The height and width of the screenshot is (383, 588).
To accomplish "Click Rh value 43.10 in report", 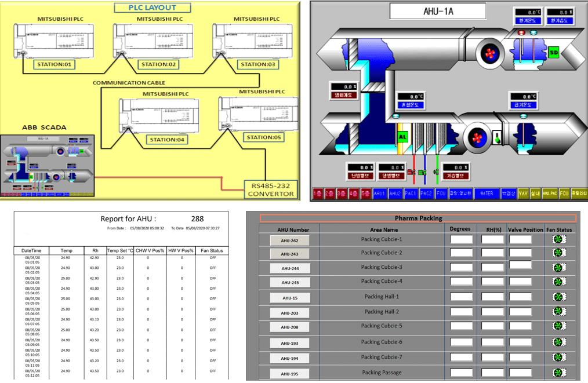I will coord(95,320).
